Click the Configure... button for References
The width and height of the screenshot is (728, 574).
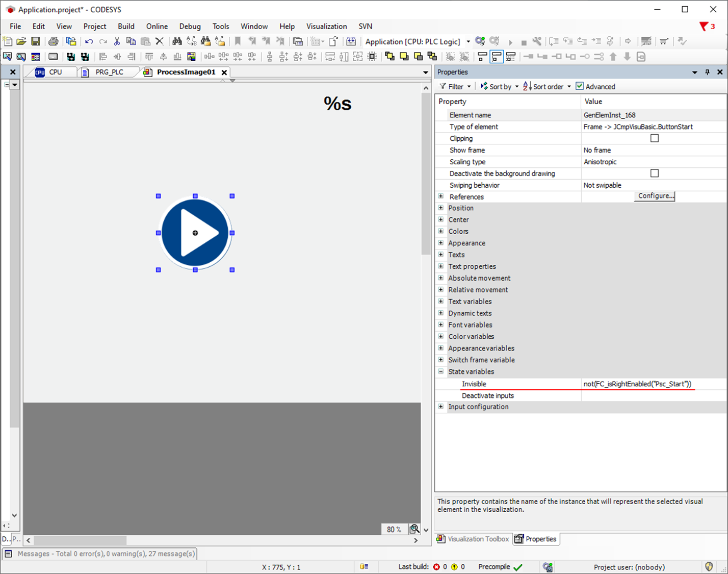point(655,196)
